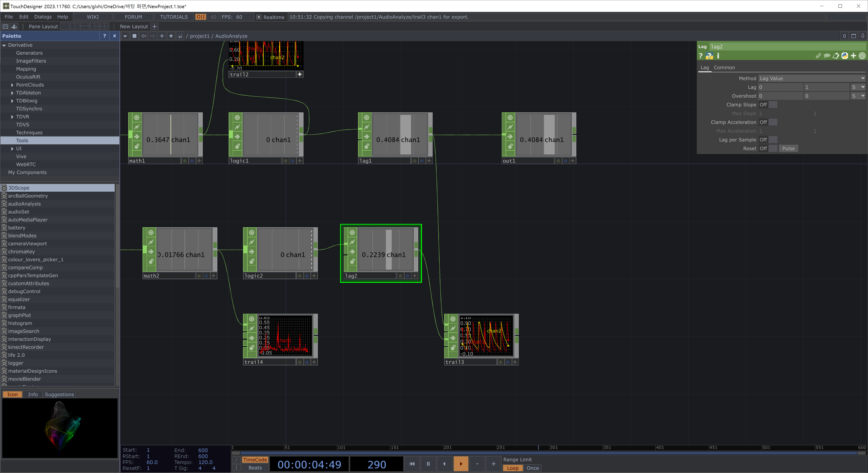Toggle Clamp Slope parameter on
868x473 pixels.
point(768,105)
